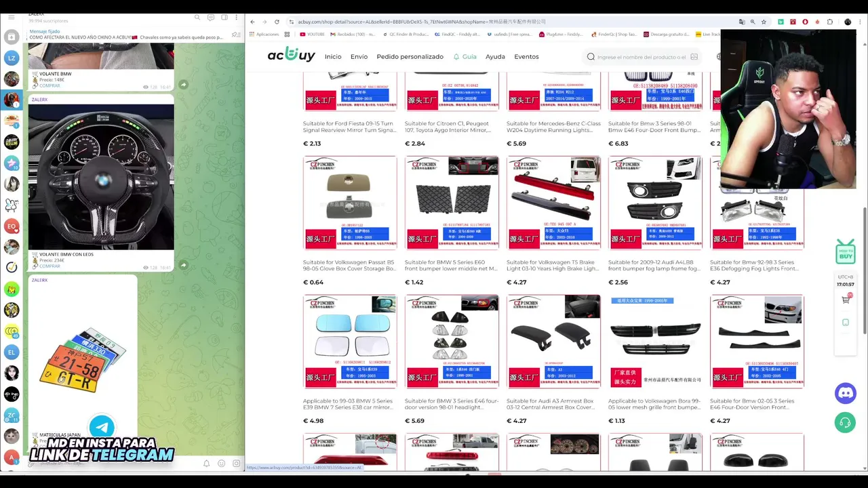Open Audi A3 armrest box cover product
The height and width of the screenshot is (488, 868).
click(553, 341)
